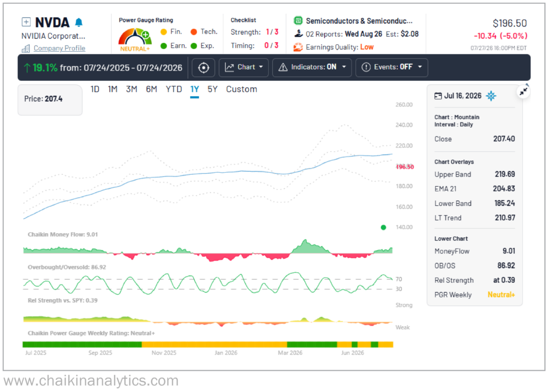Viewport: 548px width, 392px height.
Task: Open the Chart type dropdown
Action: 243,67
